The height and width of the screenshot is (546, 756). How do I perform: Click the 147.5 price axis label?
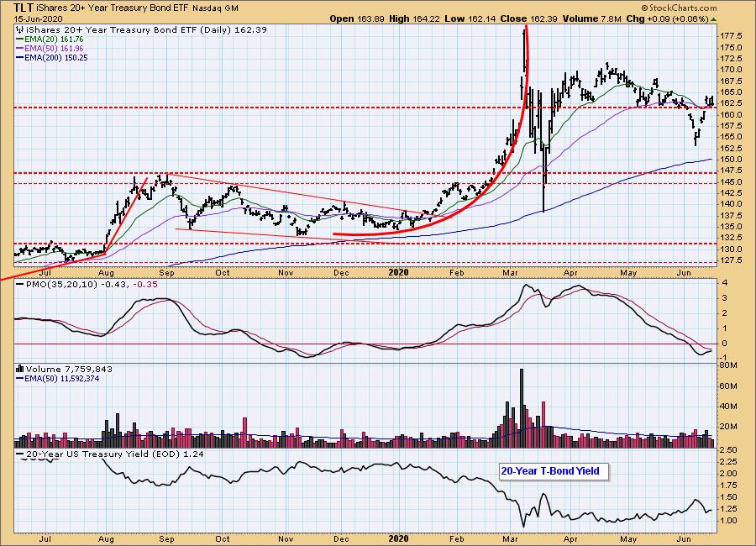[731, 171]
